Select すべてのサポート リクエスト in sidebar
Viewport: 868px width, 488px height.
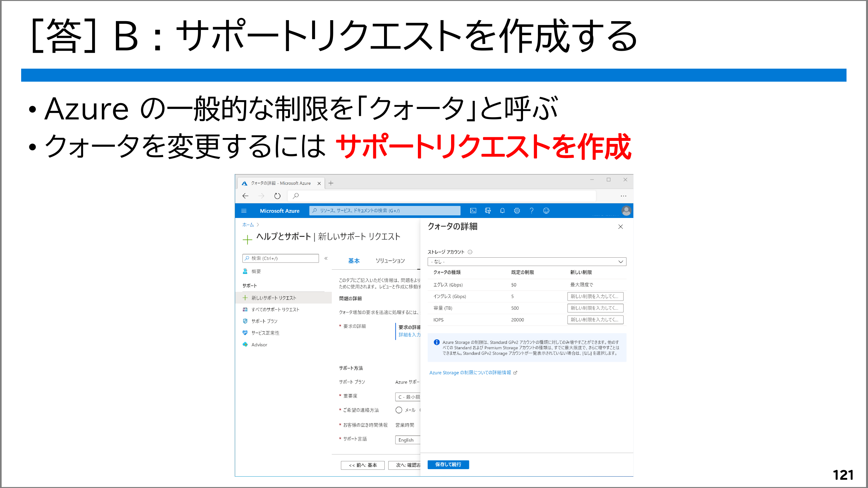[x=275, y=309]
